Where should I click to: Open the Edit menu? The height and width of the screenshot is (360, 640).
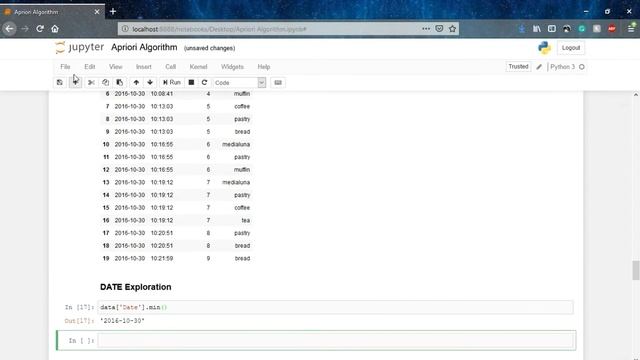[x=90, y=67]
